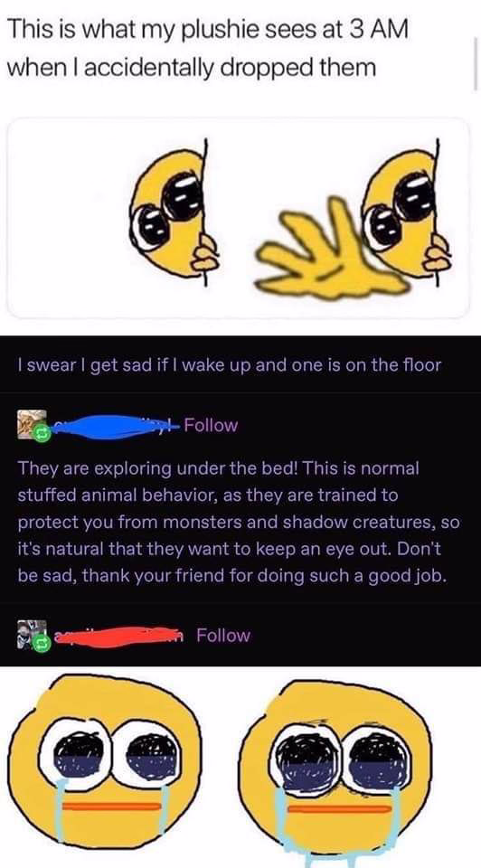Click the text "when I accidentally dropped them"
Viewport: 481px width, 868px height.
tap(192, 68)
